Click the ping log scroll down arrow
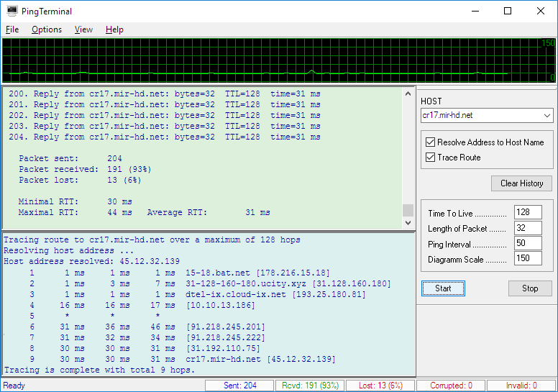The width and height of the screenshot is (558, 392). pos(408,223)
